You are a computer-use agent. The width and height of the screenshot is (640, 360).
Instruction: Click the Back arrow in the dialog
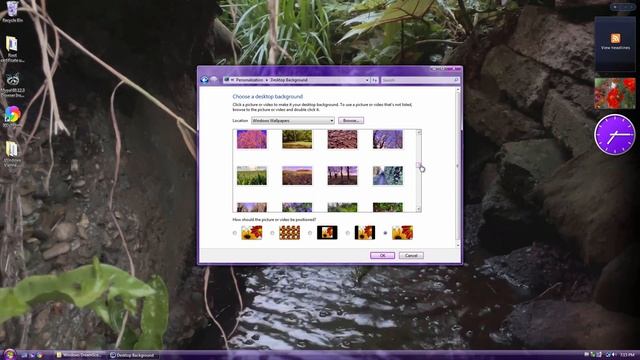[x=204, y=80]
